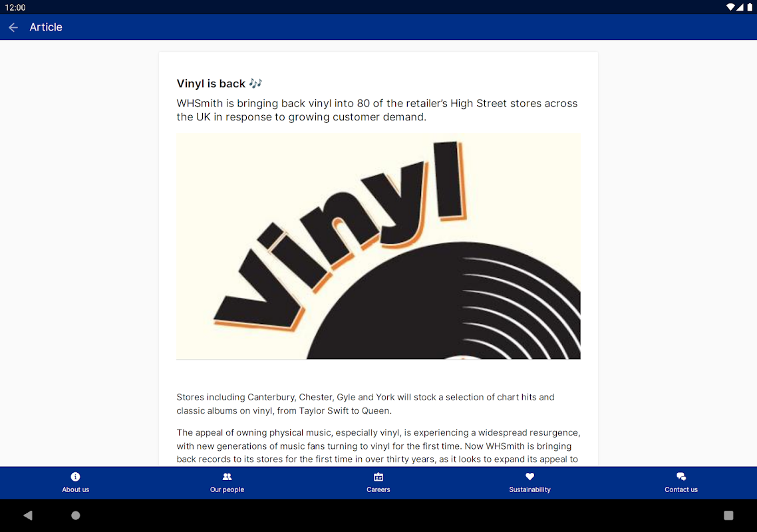Click the intro text 'WHSmith is bringing back vinyl'
757x532 pixels.
(377, 110)
